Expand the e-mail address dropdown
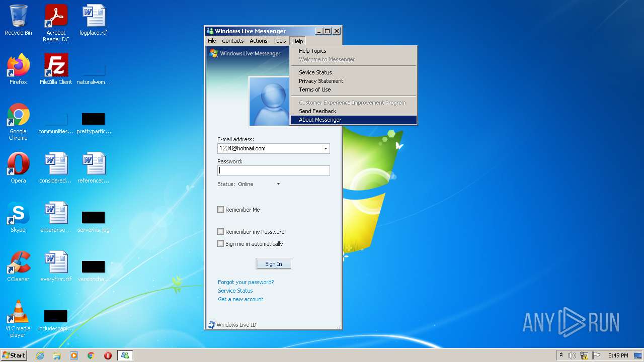The width and height of the screenshot is (644, 362). (x=326, y=149)
